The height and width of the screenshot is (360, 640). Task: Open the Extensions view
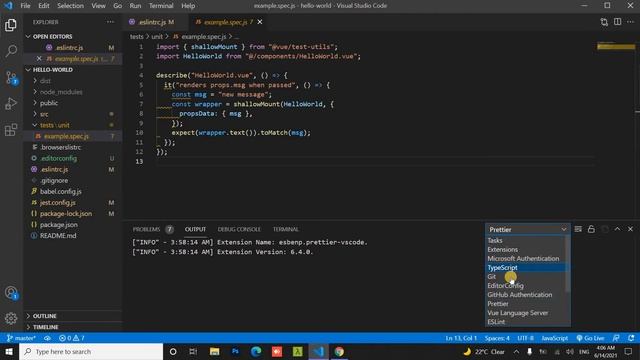11,130
